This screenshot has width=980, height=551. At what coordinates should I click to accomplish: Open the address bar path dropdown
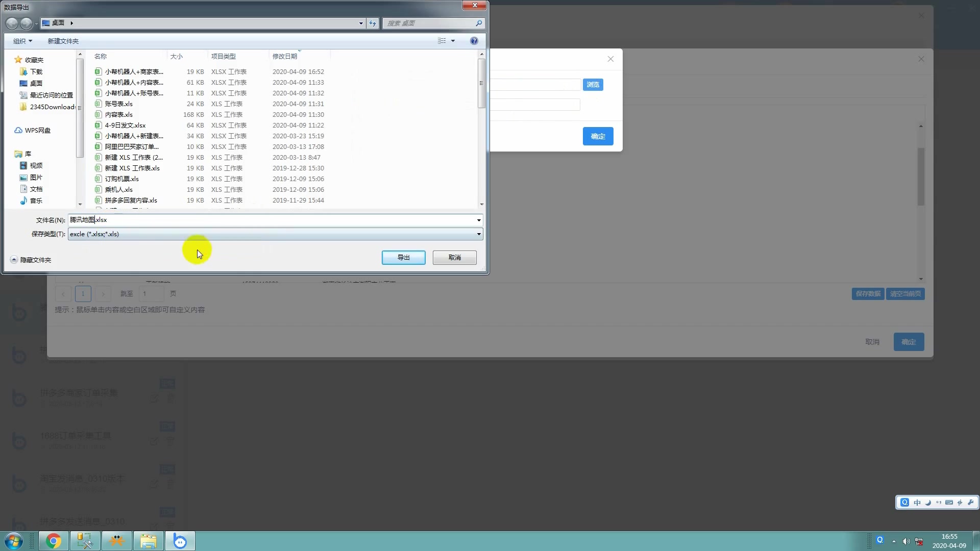pos(361,23)
